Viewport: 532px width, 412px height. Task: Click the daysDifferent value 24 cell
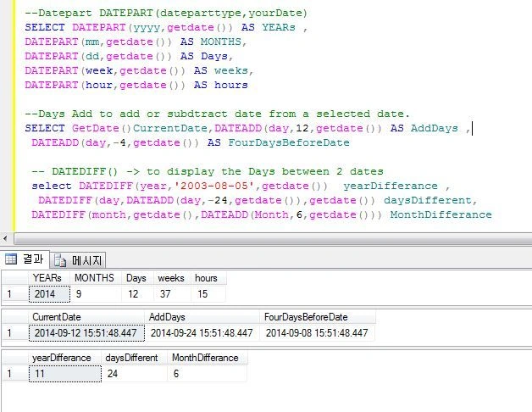[x=135, y=374]
